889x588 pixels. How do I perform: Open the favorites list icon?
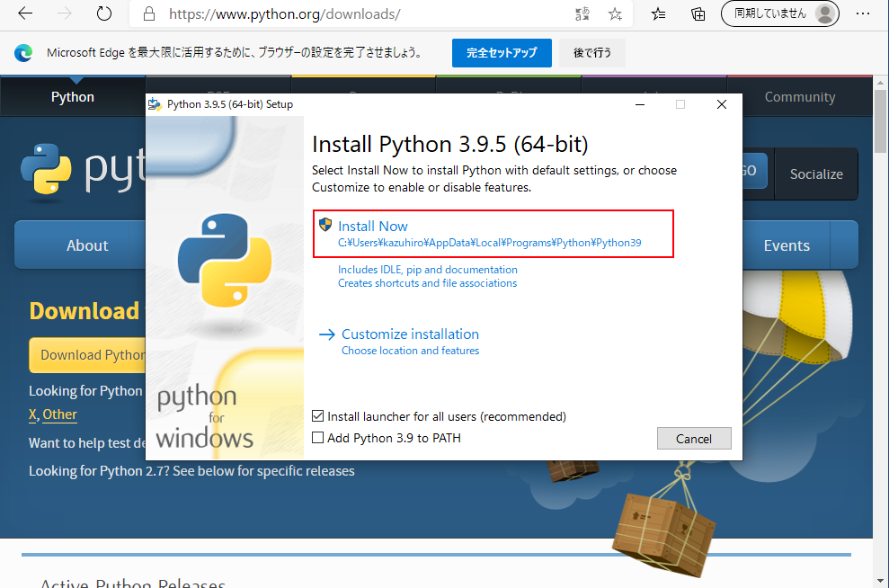659,14
